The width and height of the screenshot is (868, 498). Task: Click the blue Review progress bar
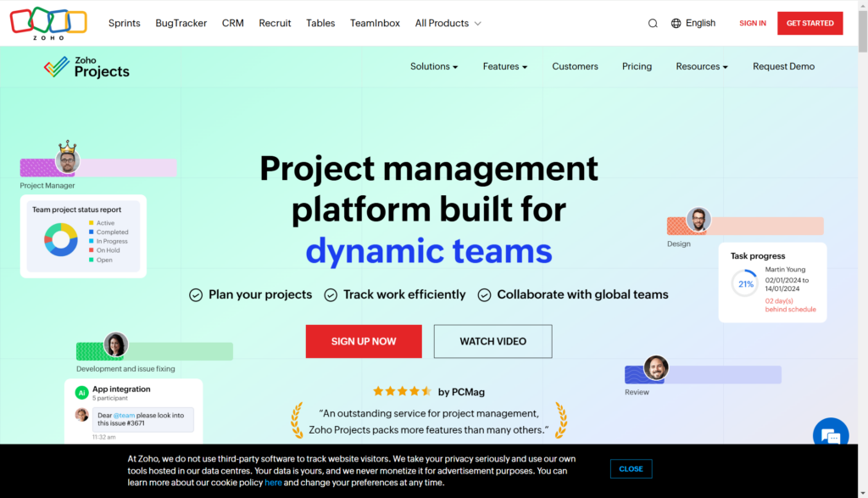(703, 374)
